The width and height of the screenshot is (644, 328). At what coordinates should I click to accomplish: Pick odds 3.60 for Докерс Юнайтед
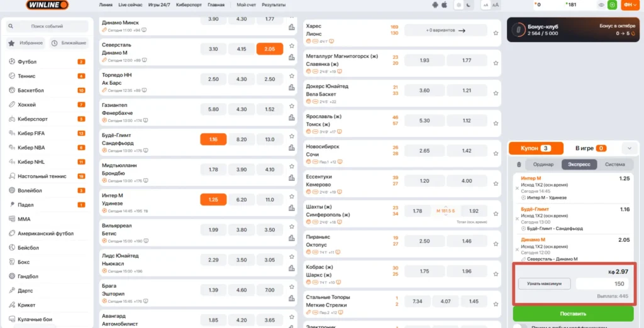coord(425,90)
